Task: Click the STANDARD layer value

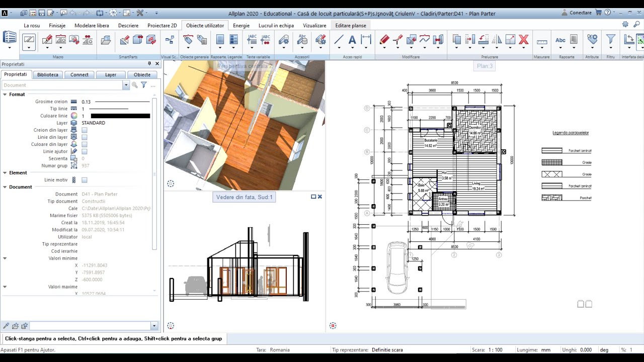Action: (93, 123)
